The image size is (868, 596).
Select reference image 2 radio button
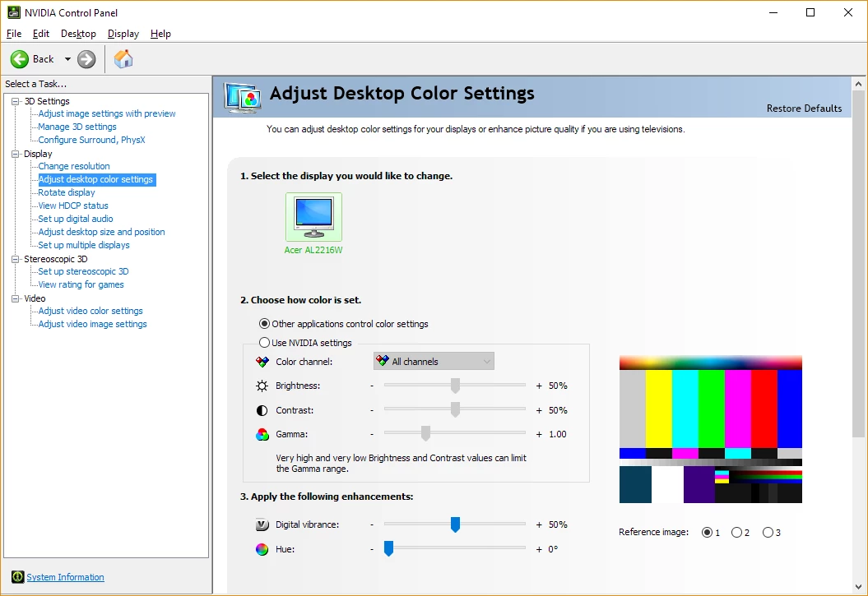(737, 533)
